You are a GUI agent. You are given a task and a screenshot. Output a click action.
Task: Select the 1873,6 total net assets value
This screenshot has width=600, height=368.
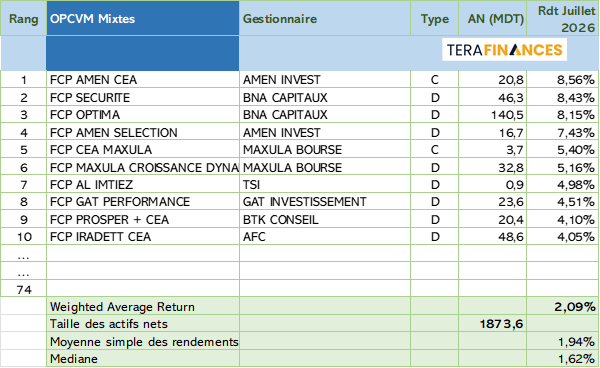(x=502, y=324)
